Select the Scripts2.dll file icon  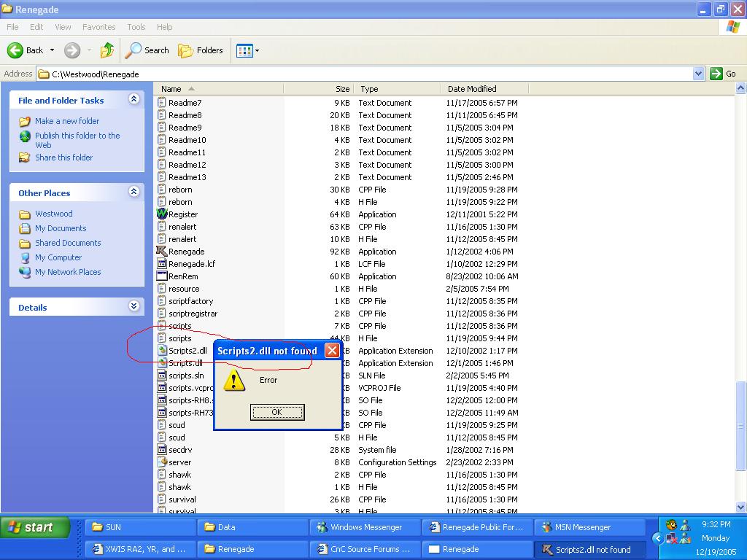point(163,351)
